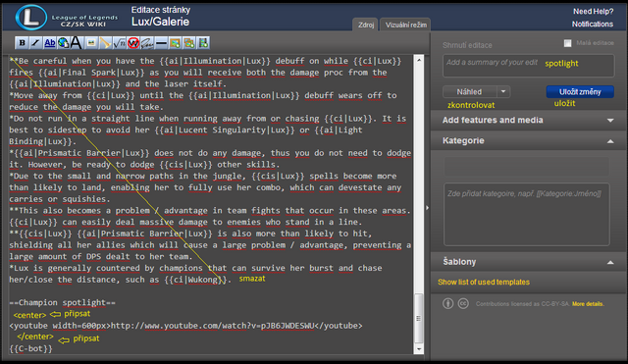This screenshot has height=364, width=628.
Task: Open the Need Help? menu
Action: [x=593, y=11]
